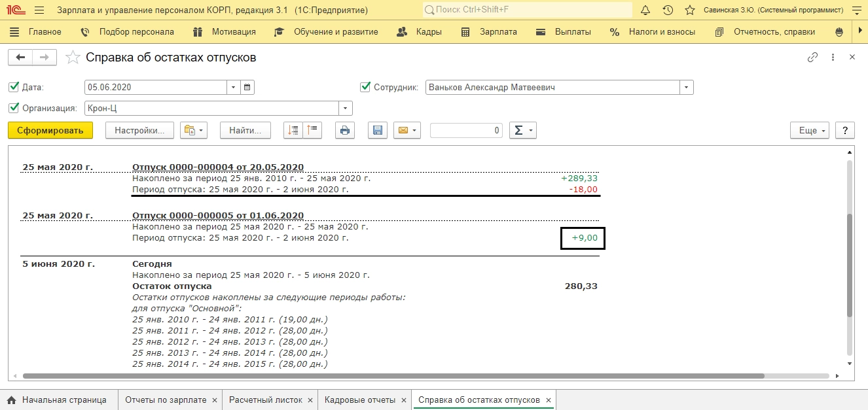Open report variants dropdown icon
Viewport: 868px width, 410px height.
[x=194, y=130]
